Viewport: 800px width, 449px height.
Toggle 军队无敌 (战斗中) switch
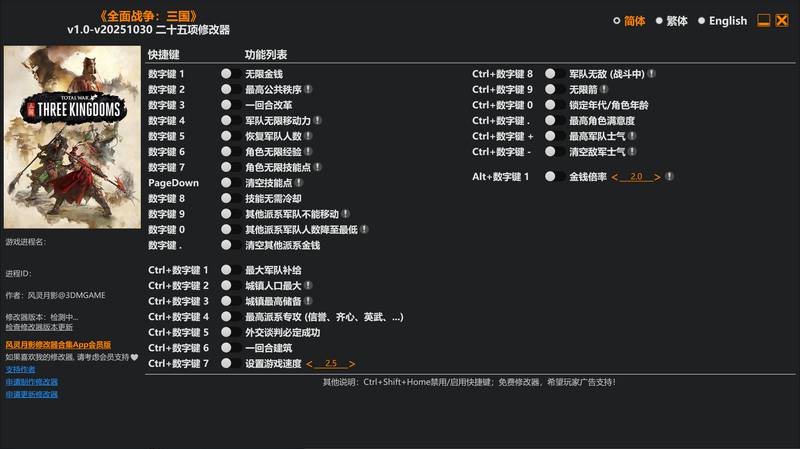pos(555,74)
